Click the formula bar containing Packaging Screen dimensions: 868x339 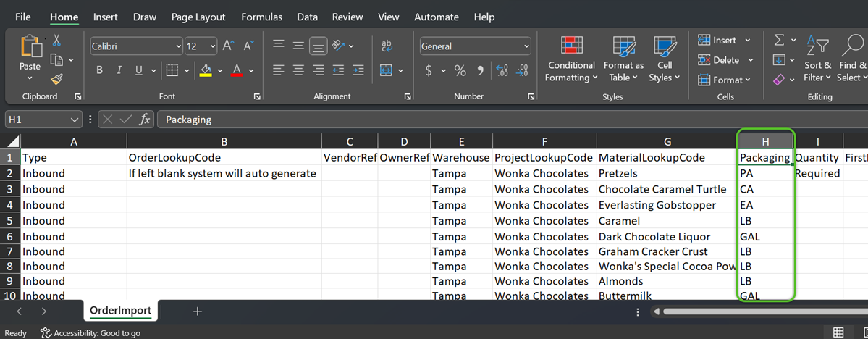[x=512, y=119]
